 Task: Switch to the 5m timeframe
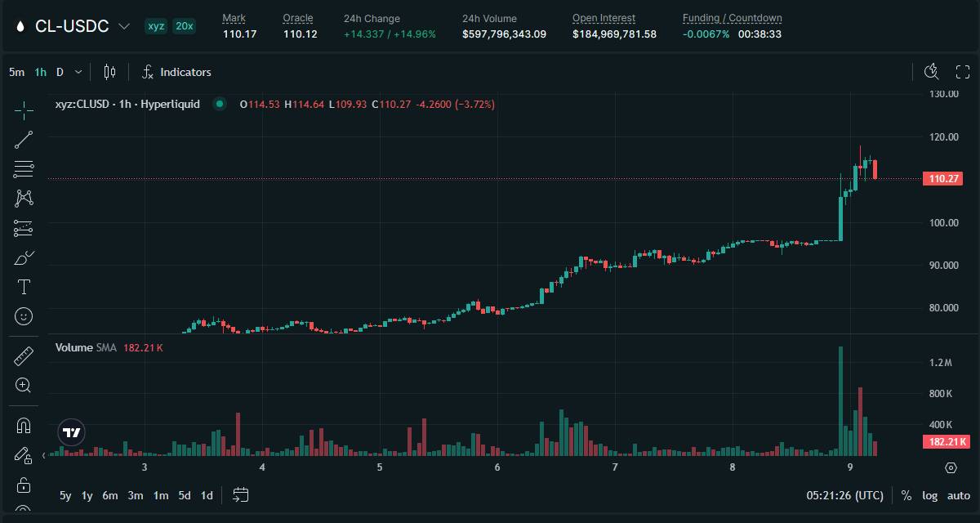16,72
